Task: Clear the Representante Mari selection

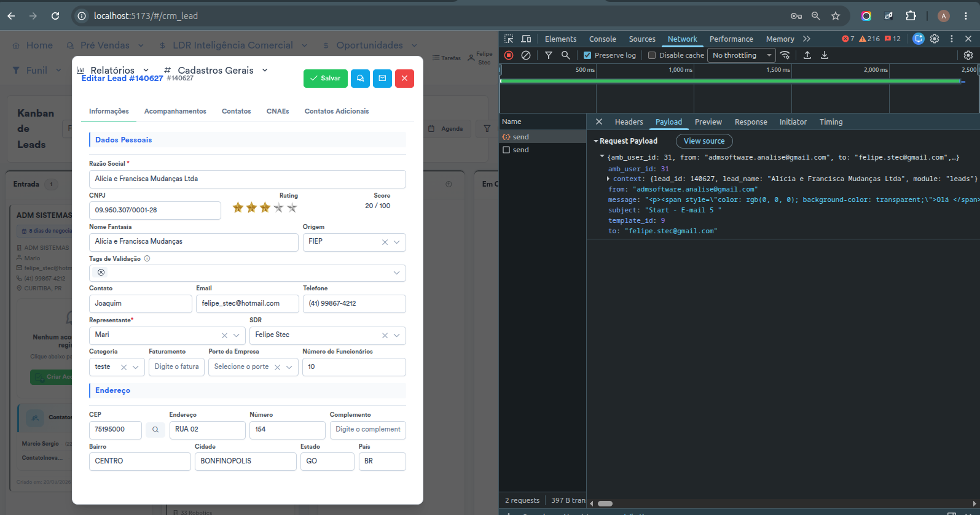Action: (x=224, y=335)
